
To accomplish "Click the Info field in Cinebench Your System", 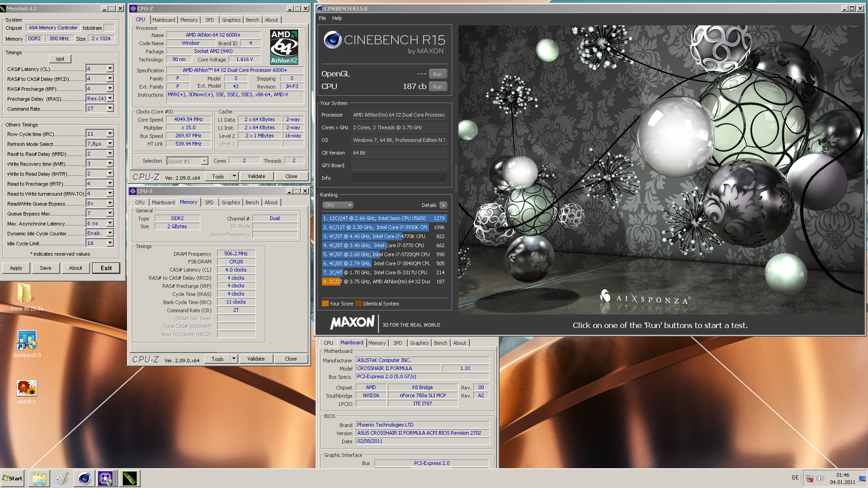I will [399, 178].
